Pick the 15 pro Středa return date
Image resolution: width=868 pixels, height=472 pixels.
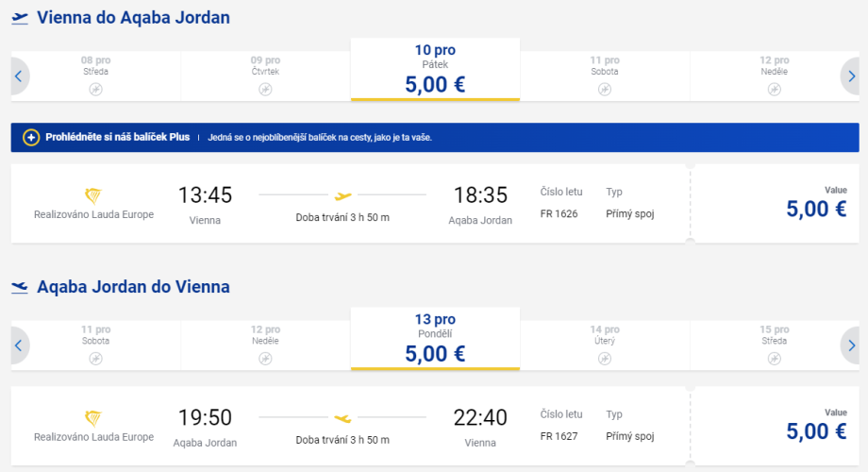774,340
